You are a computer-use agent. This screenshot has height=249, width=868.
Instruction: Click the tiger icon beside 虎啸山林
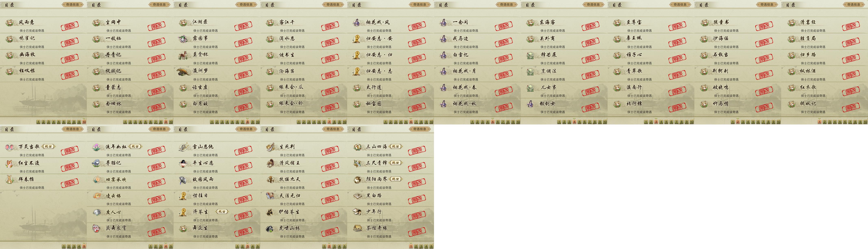[270, 229]
